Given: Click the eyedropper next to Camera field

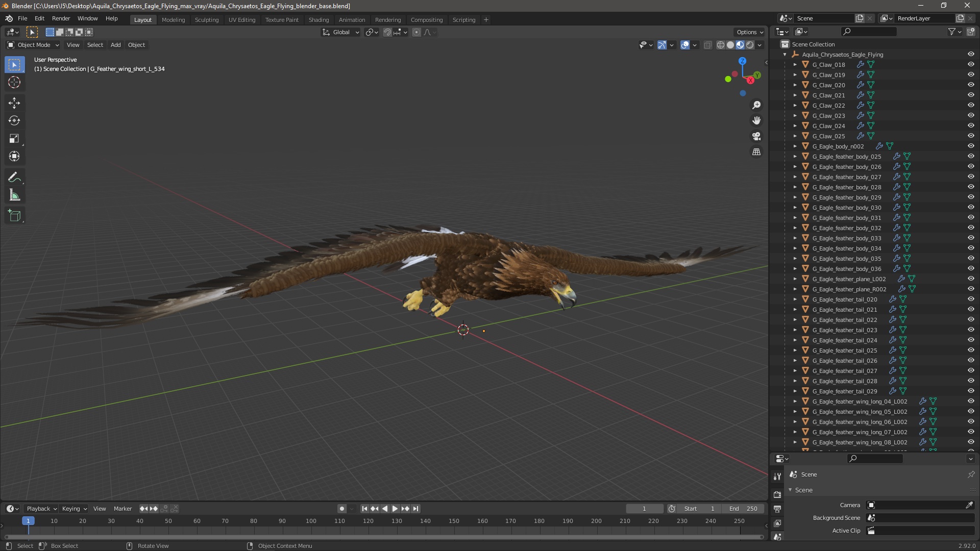Looking at the screenshot, I should (969, 505).
